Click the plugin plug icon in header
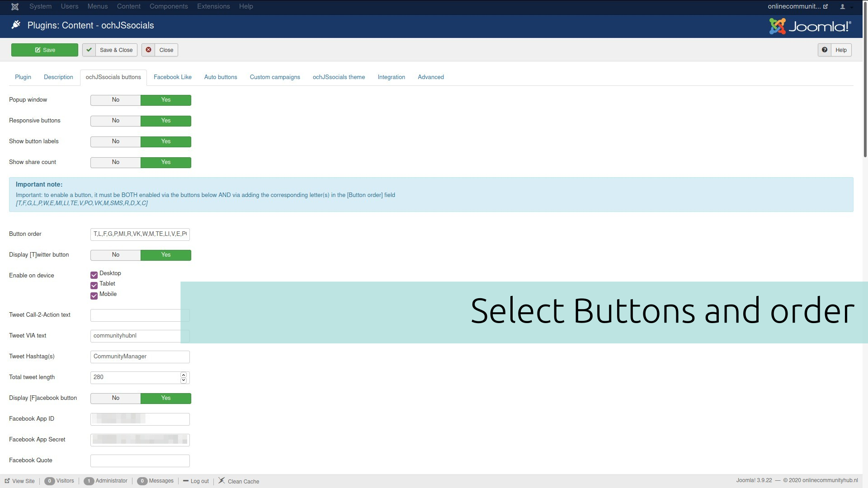 click(x=16, y=25)
